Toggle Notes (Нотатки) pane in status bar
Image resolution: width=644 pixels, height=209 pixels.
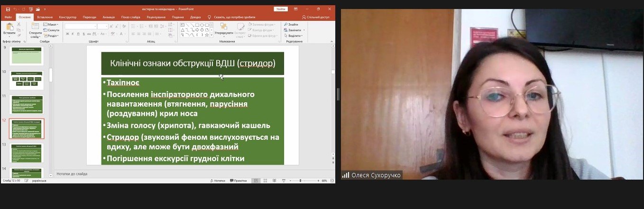tap(217, 181)
